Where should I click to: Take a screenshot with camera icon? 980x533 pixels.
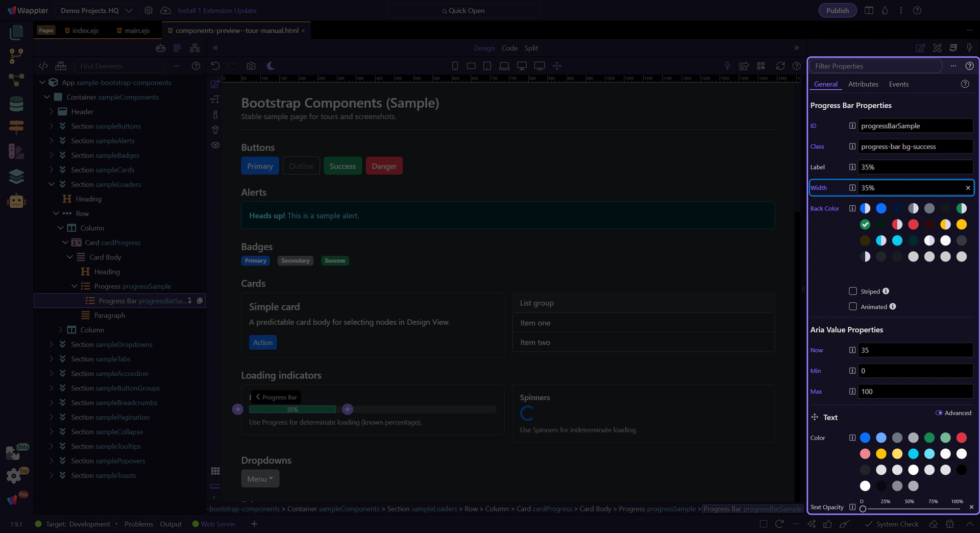tap(251, 66)
